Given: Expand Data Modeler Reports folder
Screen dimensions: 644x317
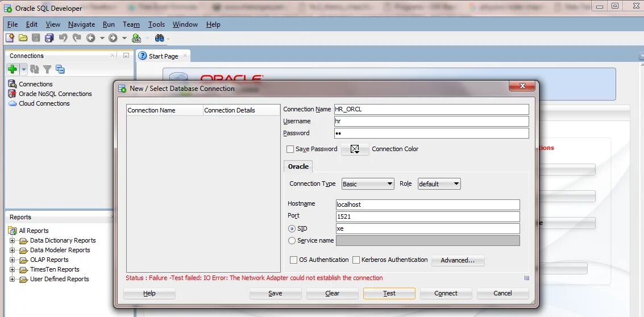Looking at the screenshot, I should coord(12,250).
